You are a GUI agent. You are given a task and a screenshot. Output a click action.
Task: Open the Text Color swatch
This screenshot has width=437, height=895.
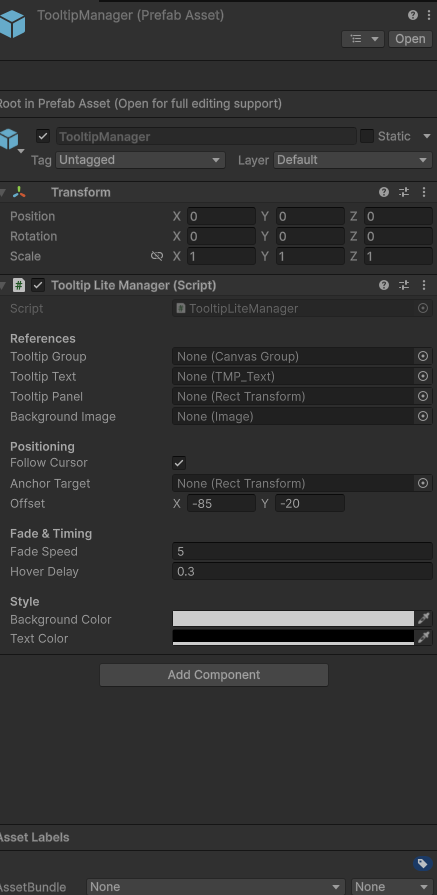[293, 638]
